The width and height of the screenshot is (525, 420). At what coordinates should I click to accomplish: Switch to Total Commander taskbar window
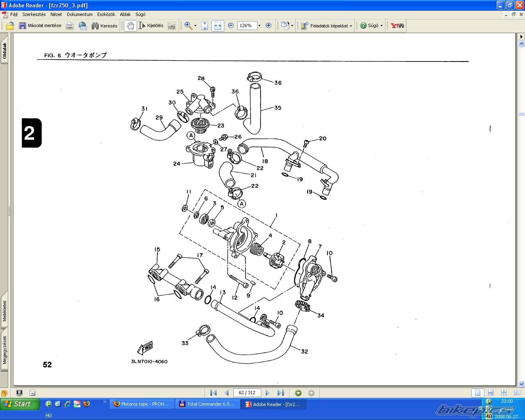click(x=208, y=404)
